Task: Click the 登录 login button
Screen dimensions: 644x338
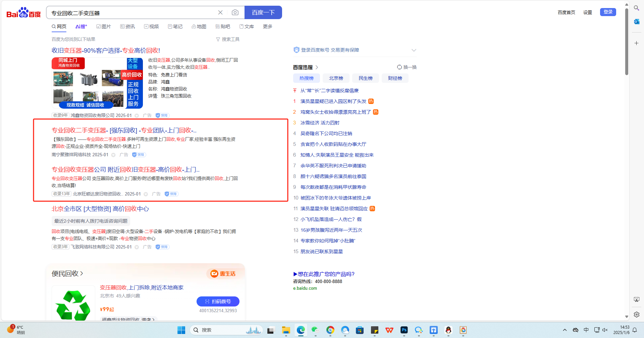Action: (608, 12)
